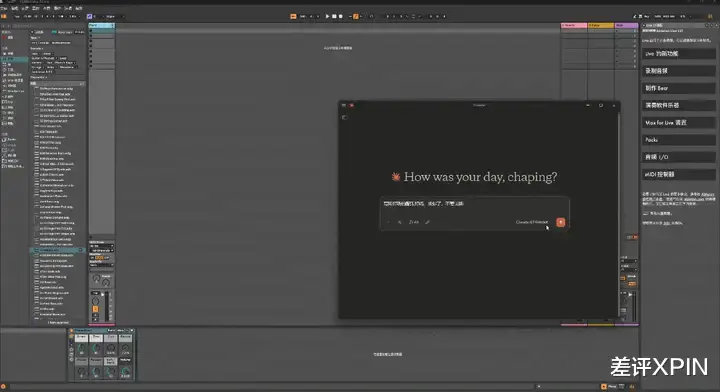Open Claude's hamburger menu in title bar

tap(343, 105)
